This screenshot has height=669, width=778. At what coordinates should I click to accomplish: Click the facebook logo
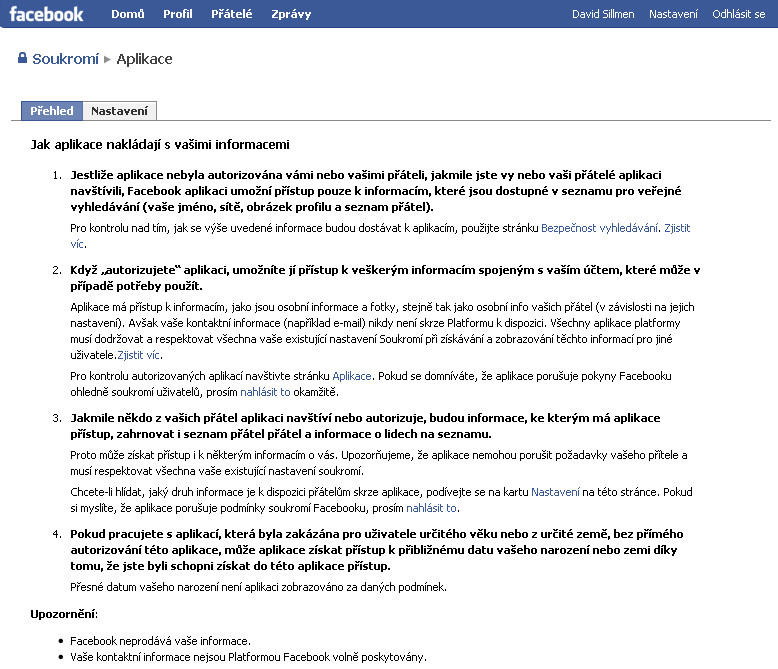tap(46, 14)
